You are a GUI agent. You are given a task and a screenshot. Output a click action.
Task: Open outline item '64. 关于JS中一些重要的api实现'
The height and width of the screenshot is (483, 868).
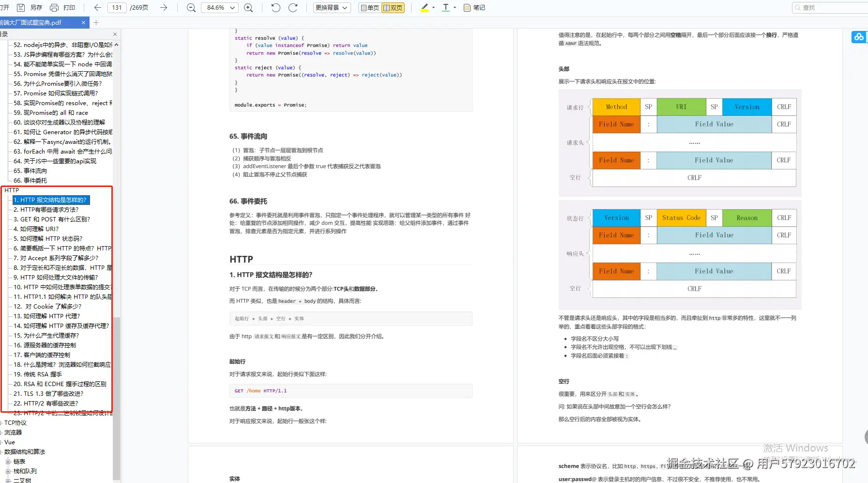[55, 161]
